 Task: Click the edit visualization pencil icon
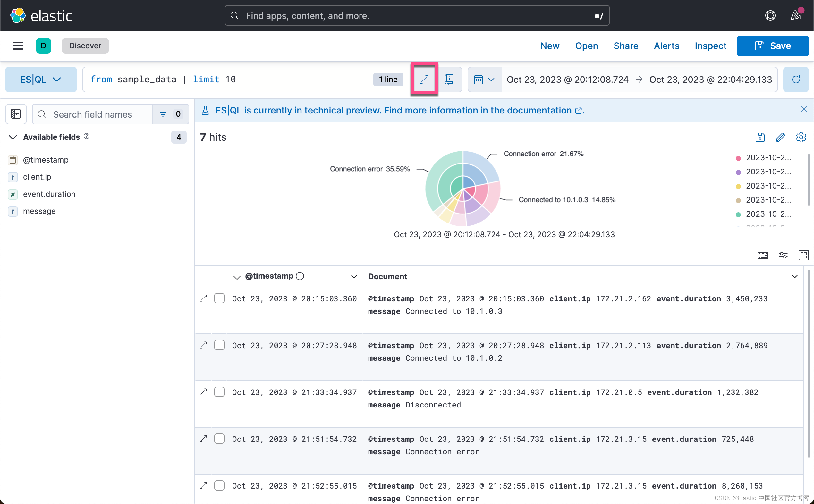coord(780,137)
